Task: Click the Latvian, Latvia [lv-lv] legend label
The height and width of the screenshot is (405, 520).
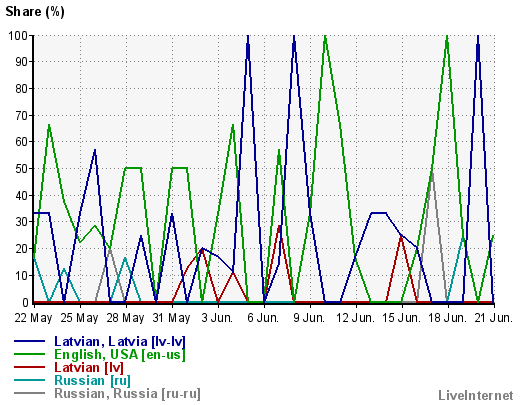Action: [120, 341]
